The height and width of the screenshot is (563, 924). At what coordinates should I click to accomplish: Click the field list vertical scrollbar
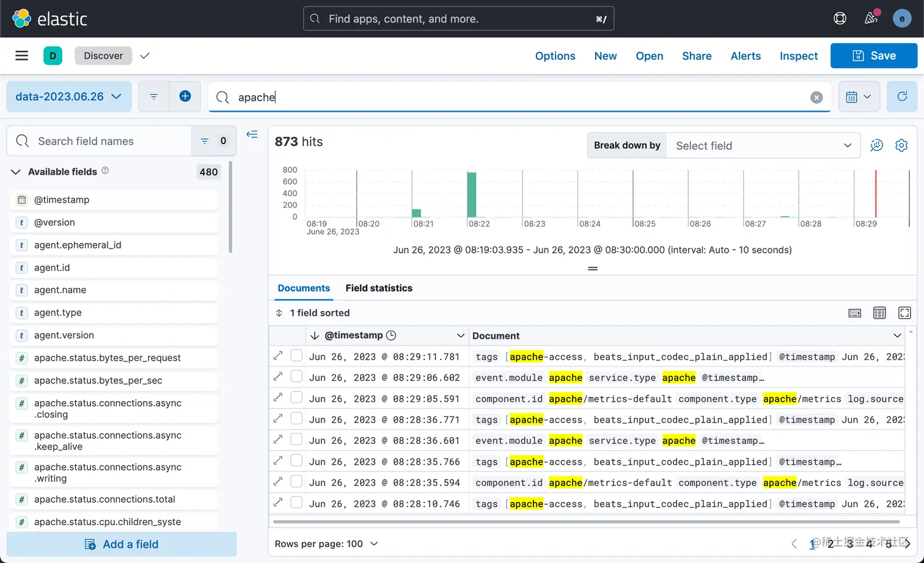[230, 206]
